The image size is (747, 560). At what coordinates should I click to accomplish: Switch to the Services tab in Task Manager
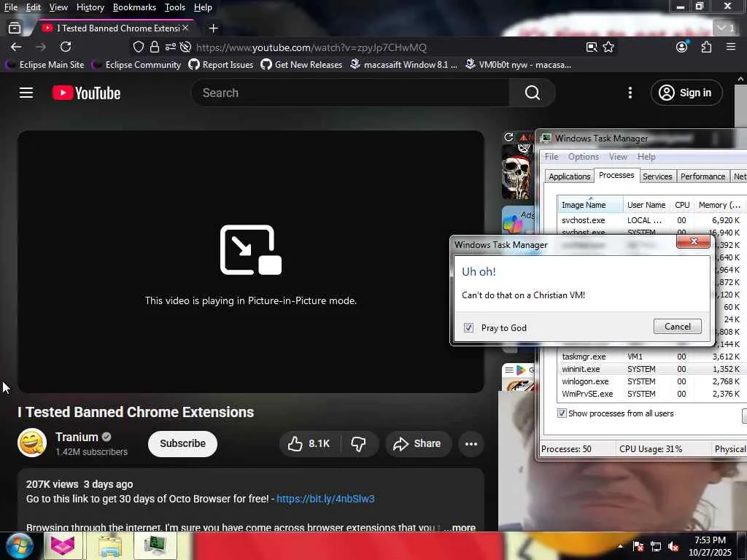click(657, 176)
